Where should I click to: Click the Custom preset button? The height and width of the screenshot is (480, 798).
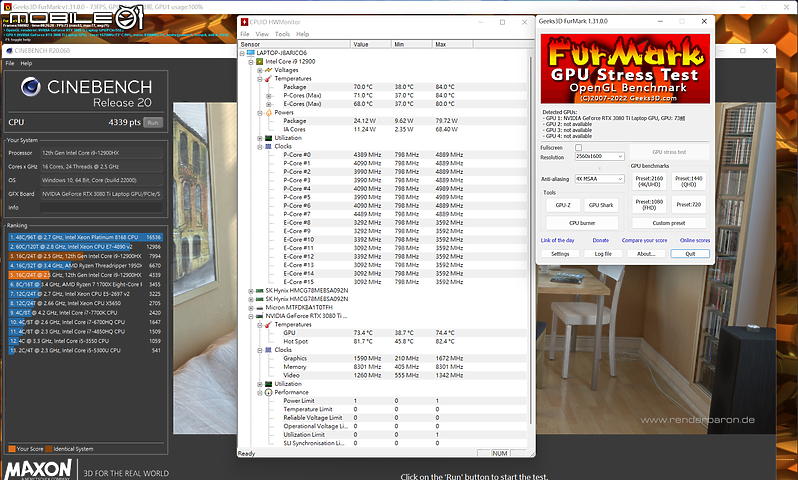click(x=669, y=223)
